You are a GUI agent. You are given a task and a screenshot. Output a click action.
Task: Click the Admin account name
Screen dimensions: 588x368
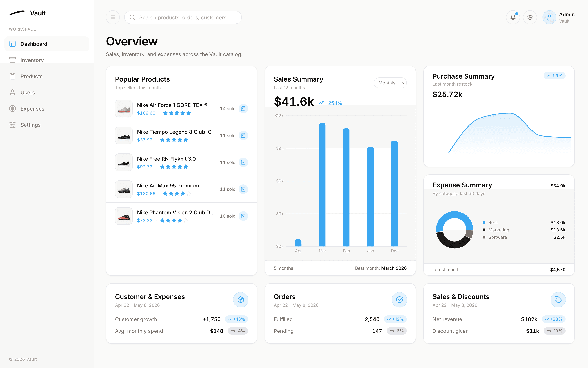coord(567,15)
